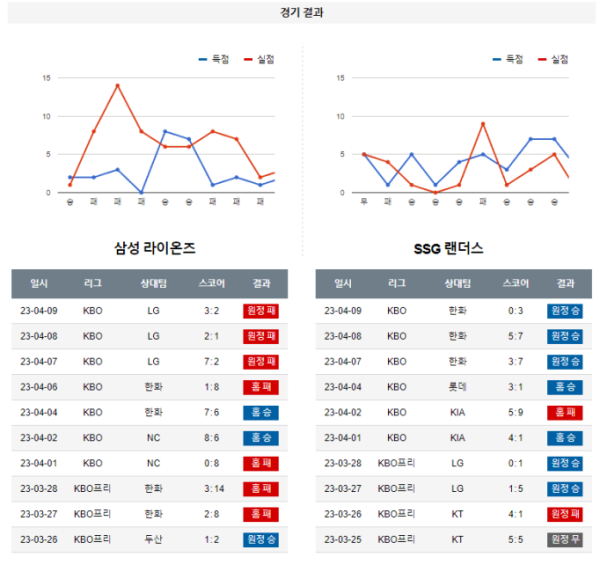This screenshot has height=572, width=600.
Task: Click 스코어 column header in SSG table
Action: pos(515,284)
